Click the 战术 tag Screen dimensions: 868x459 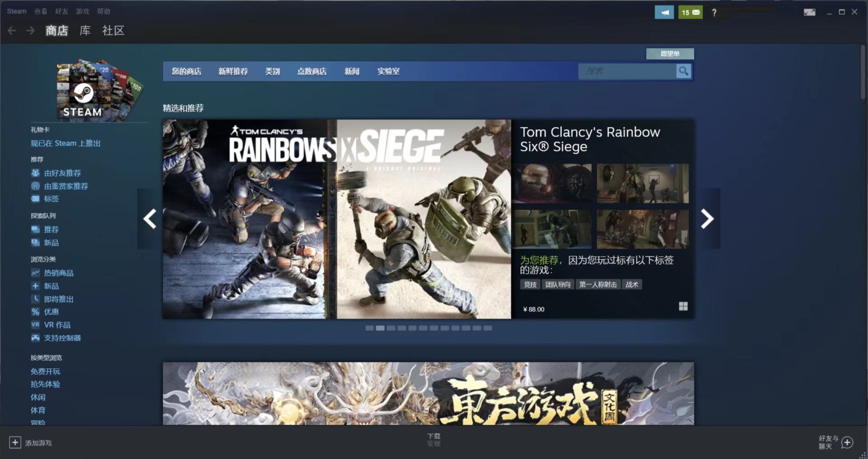(632, 284)
